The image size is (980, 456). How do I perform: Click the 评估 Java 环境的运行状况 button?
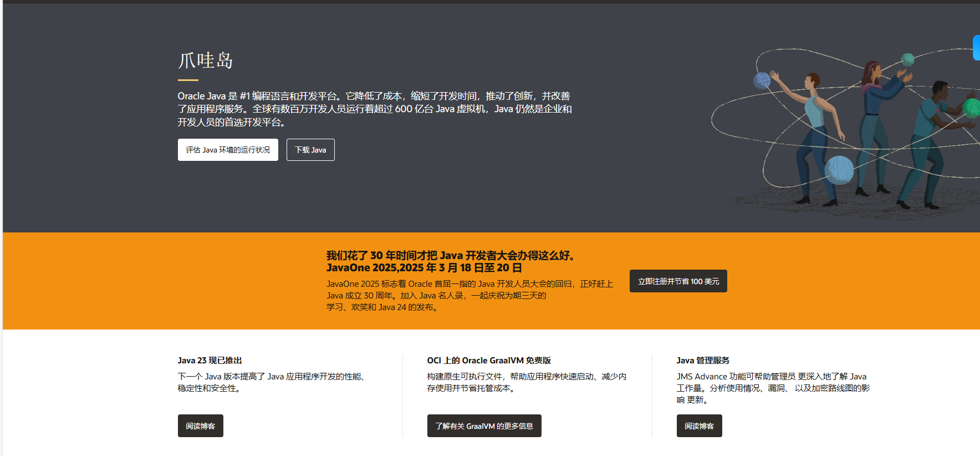point(228,150)
